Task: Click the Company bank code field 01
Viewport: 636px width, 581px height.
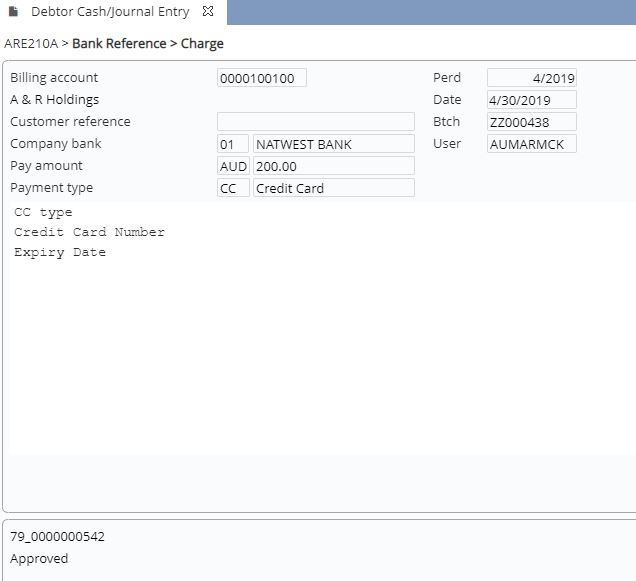Action: [x=233, y=144]
